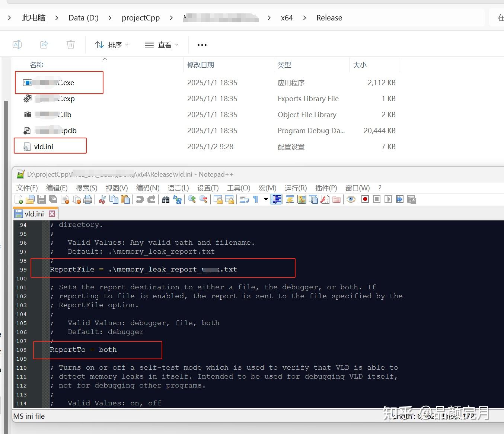Save the vld.ini file
This screenshot has width=504, height=434.
pos(41,199)
